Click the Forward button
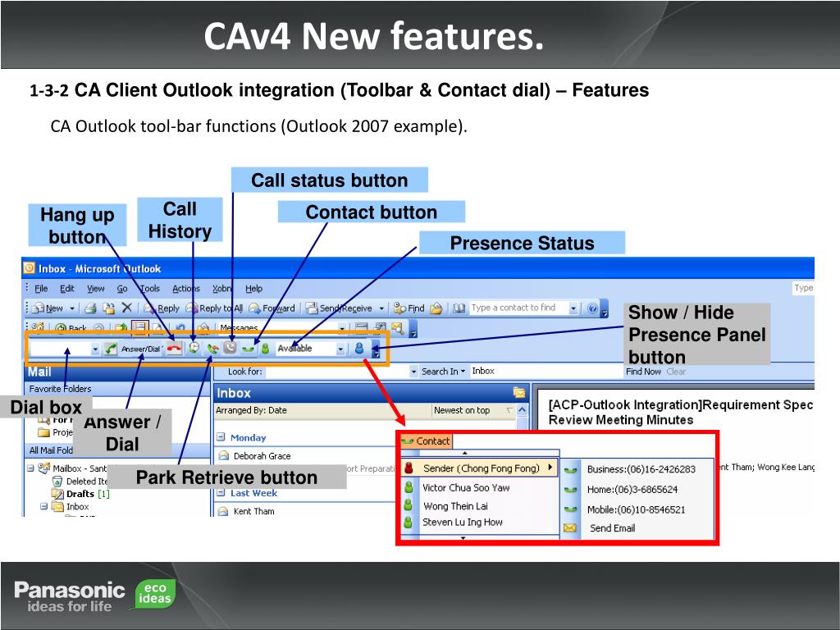The image size is (840, 630). pos(272,308)
